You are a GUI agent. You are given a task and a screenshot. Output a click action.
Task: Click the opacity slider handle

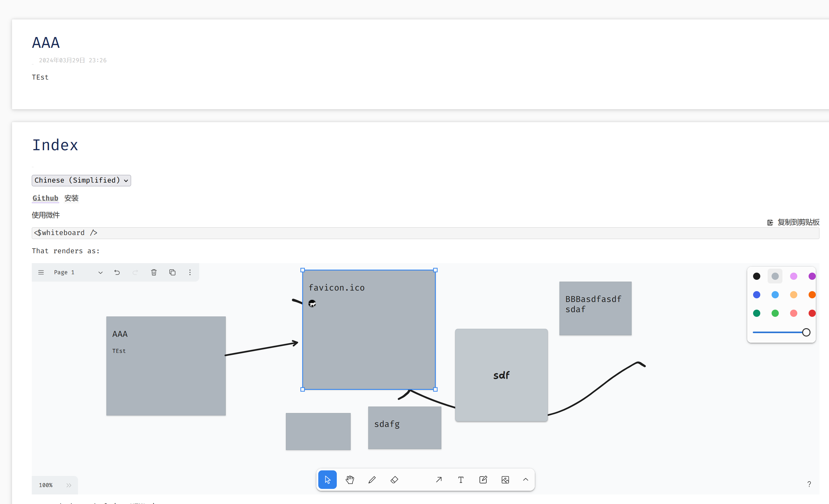point(806,333)
